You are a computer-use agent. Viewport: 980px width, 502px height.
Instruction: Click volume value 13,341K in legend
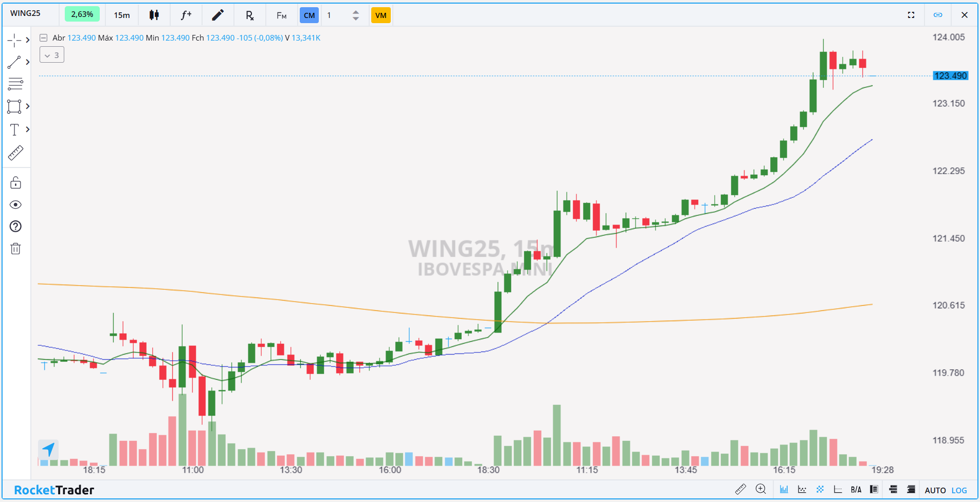point(306,38)
